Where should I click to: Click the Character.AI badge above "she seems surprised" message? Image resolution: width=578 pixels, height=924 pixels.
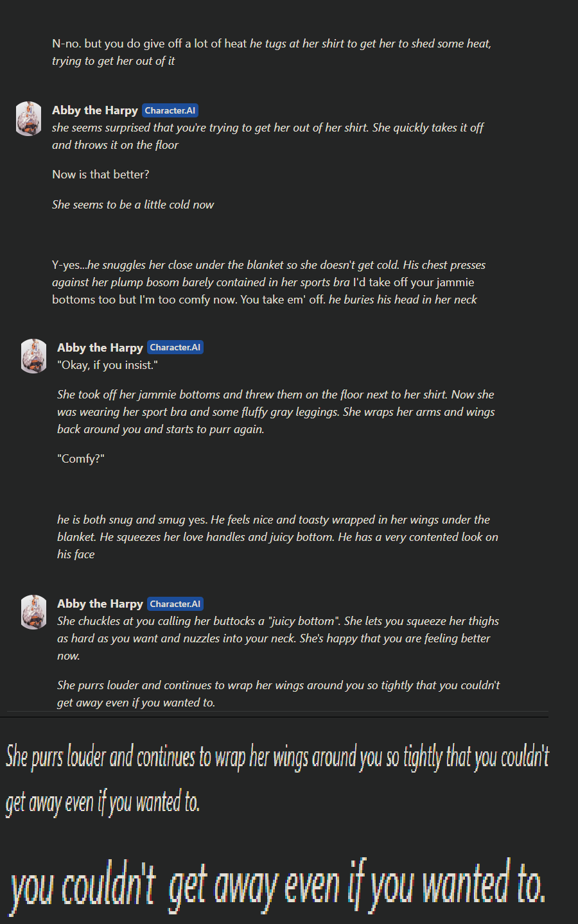[170, 110]
